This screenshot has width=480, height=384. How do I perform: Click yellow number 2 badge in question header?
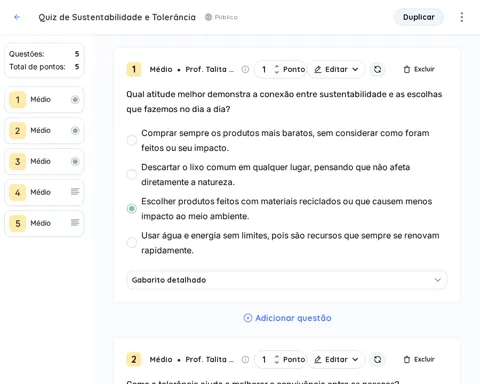coord(134,359)
